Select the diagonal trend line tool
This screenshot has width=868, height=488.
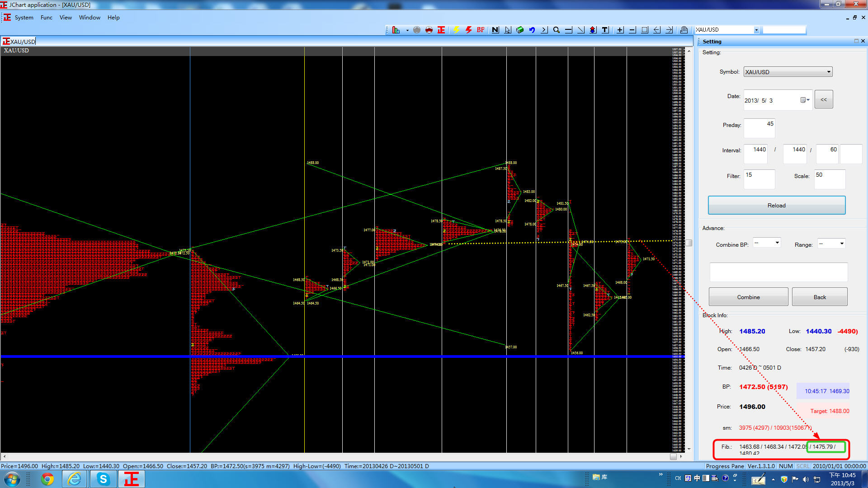[581, 30]
